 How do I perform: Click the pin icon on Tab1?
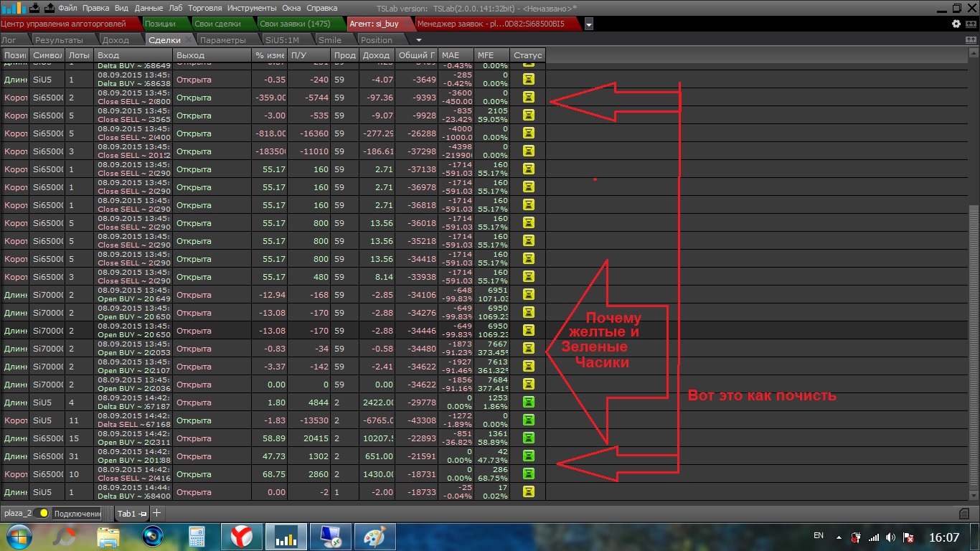click(143, 514)
